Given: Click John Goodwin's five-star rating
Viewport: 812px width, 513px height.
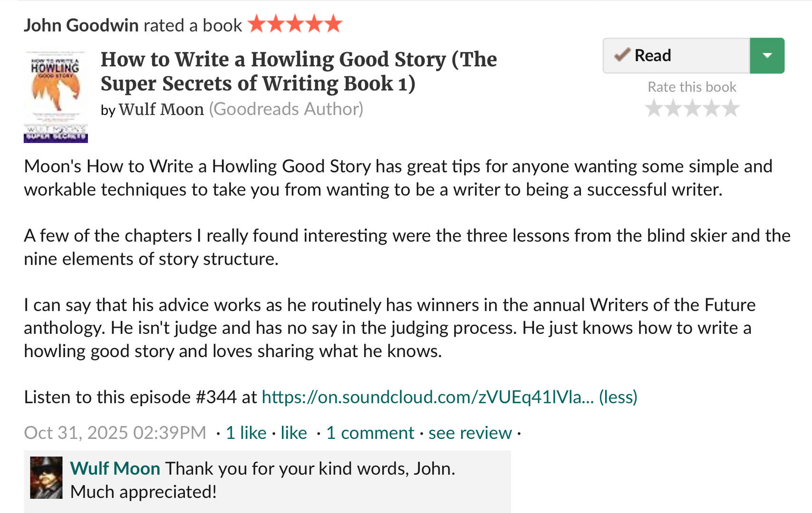Looking at the screenshot, I should [295, 24].
